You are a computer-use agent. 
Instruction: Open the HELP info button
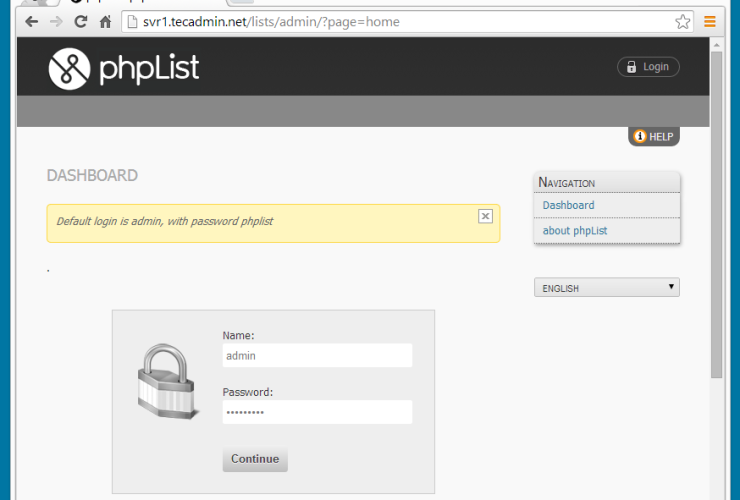[x=654, y=136]
